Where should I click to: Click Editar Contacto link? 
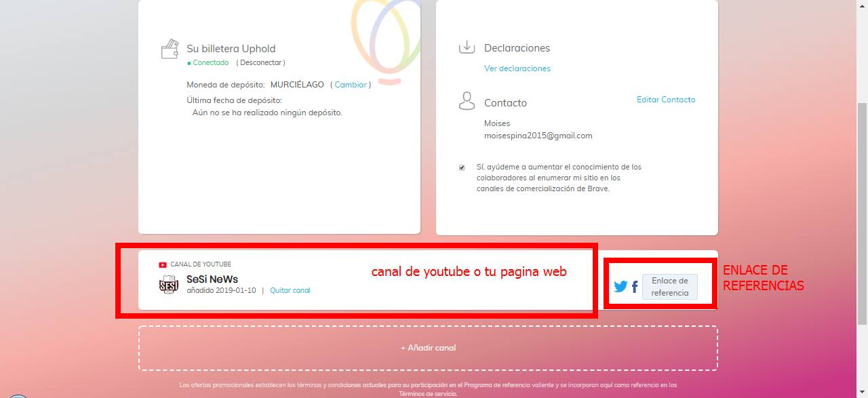pyautogui.click(x=666, y=100)
